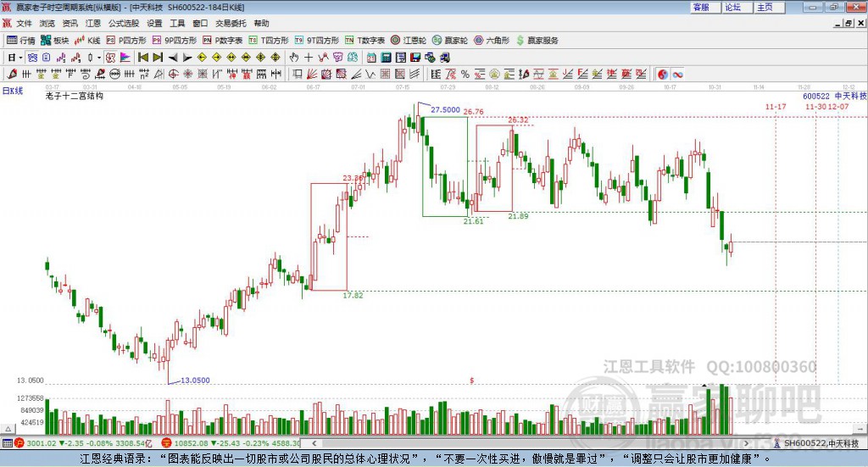Open the calculator icon in toolbar

(386, 57)
